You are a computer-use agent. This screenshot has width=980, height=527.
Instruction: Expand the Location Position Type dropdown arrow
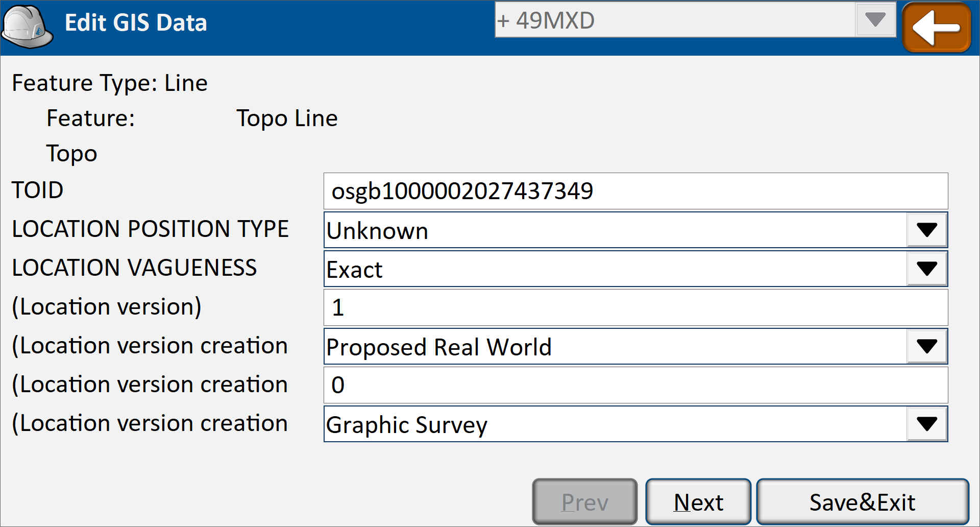point(927,230)
